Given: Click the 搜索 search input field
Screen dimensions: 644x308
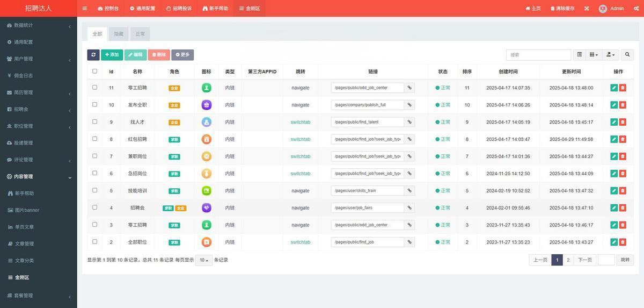Looking at the screenshot, I should pyautogui.click(x=538, y=55).
